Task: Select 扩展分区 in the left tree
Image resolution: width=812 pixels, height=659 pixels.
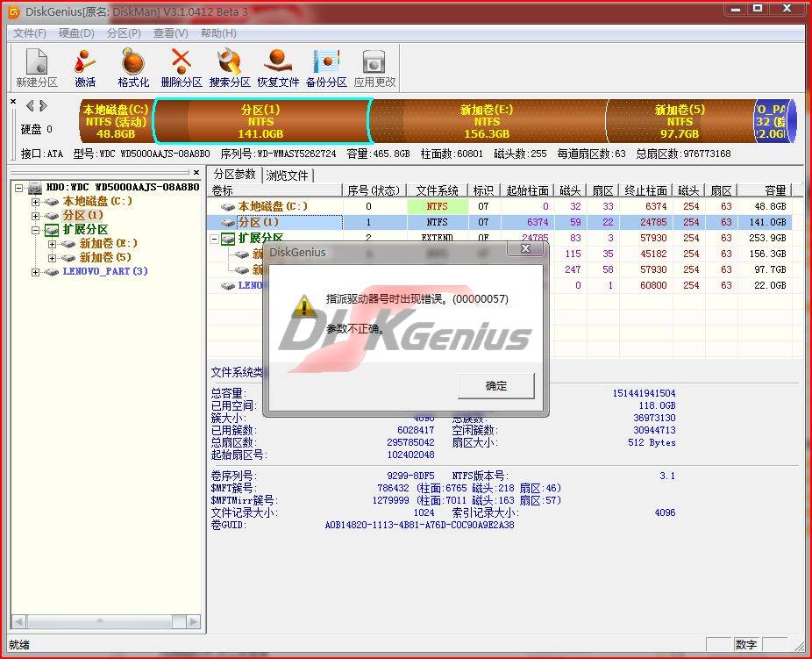Action: [85, 229]
